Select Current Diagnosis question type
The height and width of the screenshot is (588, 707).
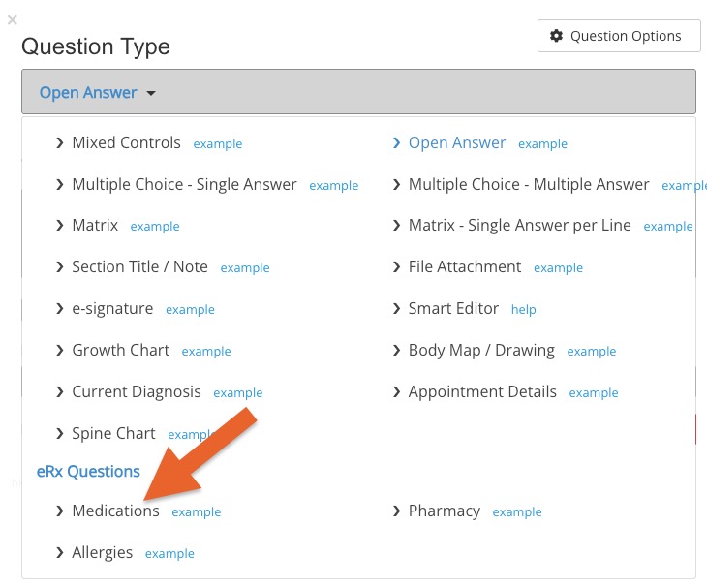tap(137, 391)
